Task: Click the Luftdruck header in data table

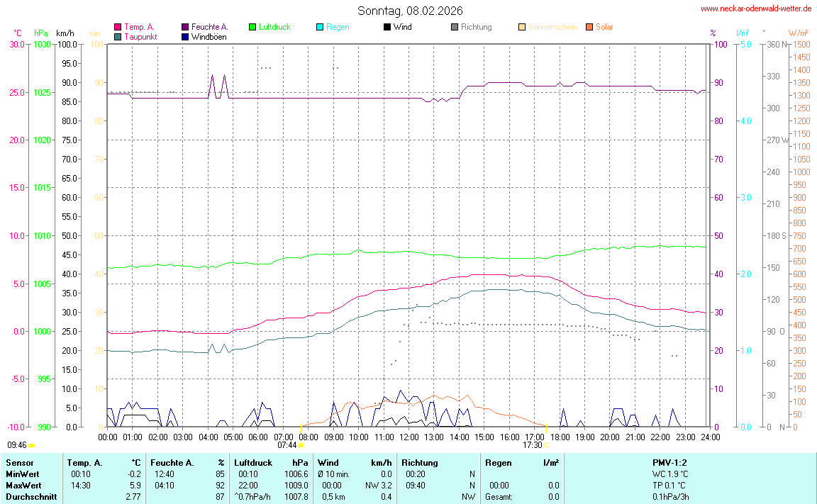Action: pos(253,463)
